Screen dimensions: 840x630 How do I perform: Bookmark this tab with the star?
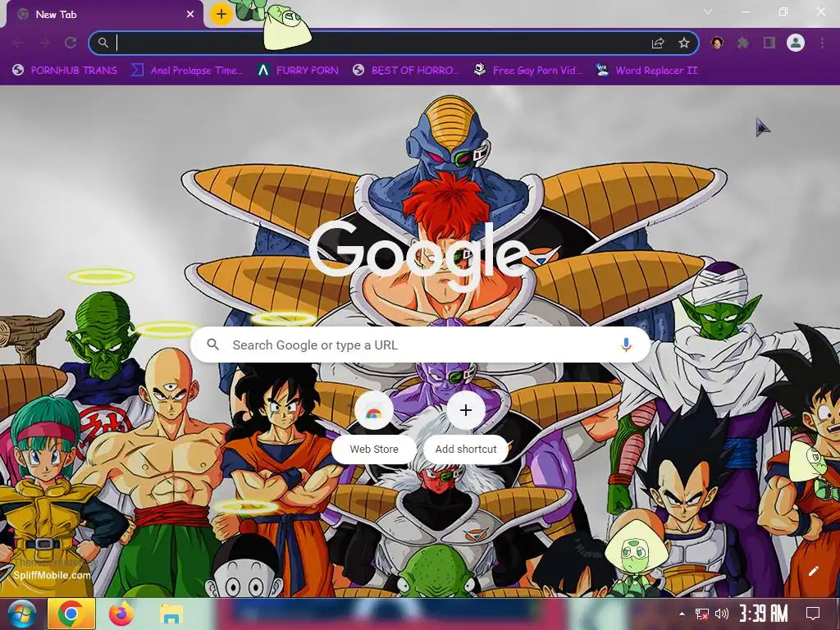point(684,43)
